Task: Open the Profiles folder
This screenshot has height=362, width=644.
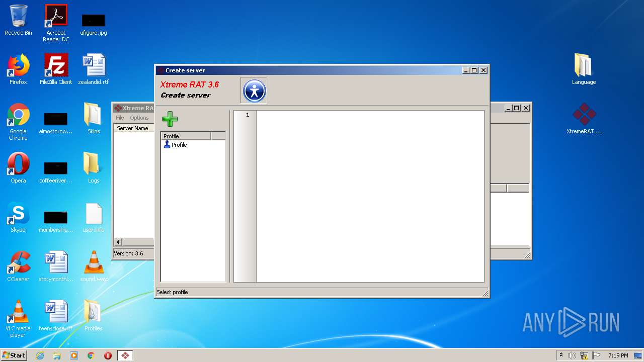Action: click(x=94, y=316)
